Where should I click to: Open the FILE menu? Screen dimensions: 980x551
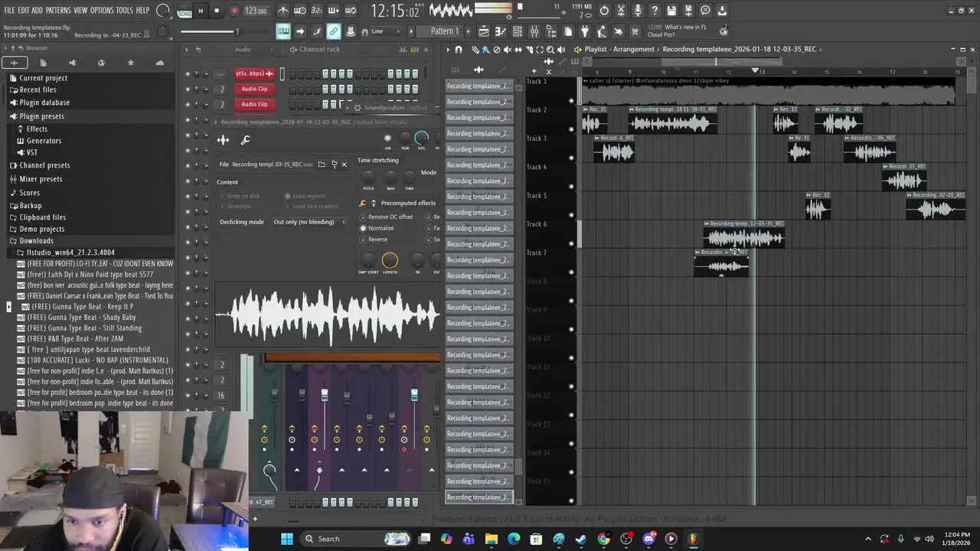coord(9,11)
